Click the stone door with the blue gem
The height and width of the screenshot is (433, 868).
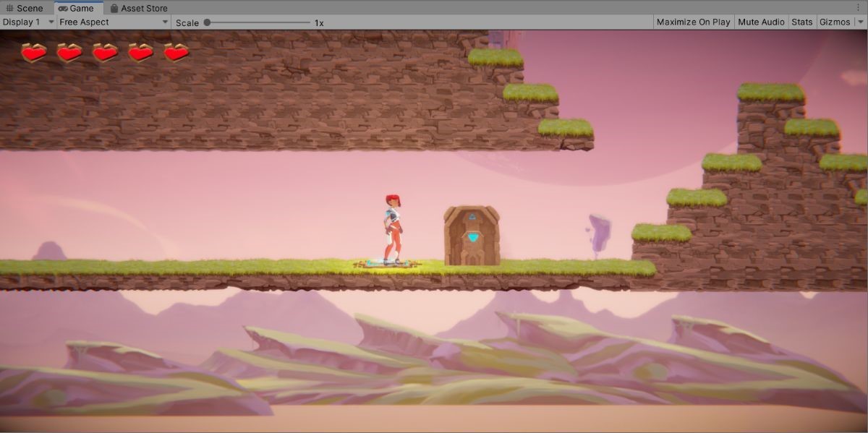[472, 236]
